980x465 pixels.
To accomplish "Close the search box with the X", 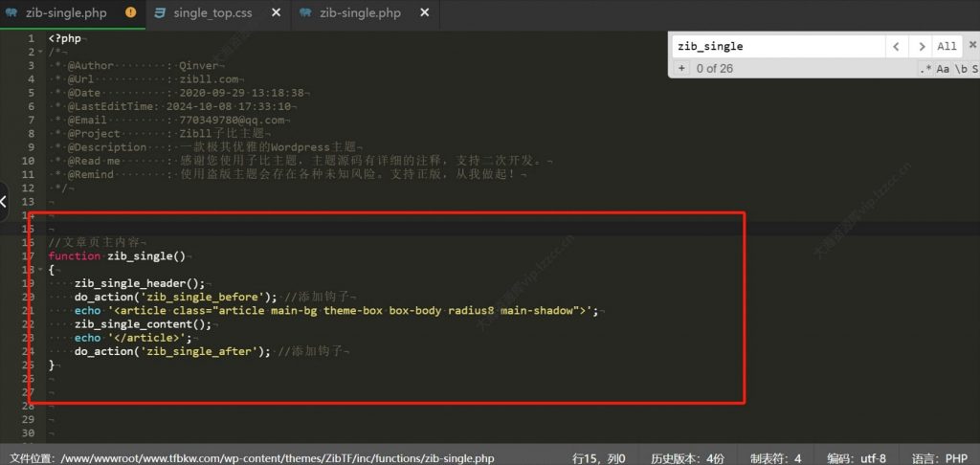I will pos(972,44).
